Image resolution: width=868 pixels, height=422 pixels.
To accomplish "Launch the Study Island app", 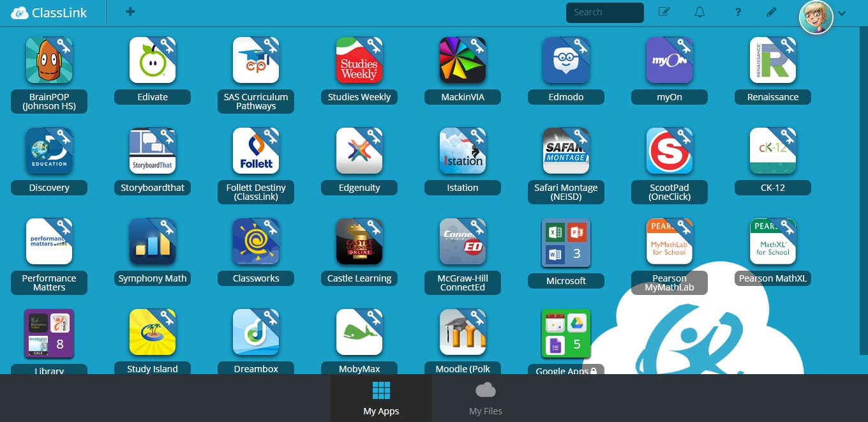I will (x=153, y=332).
